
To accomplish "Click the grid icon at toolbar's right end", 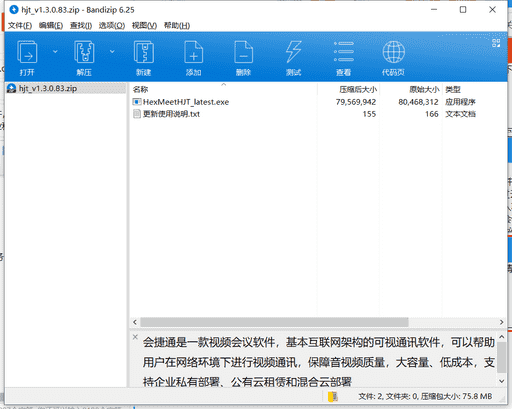I will [496, 43].
